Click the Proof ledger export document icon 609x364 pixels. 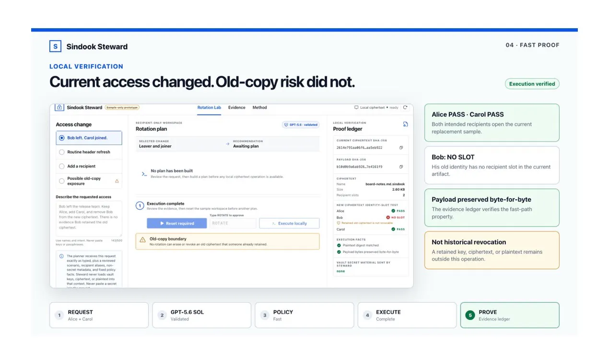(406, 125)
